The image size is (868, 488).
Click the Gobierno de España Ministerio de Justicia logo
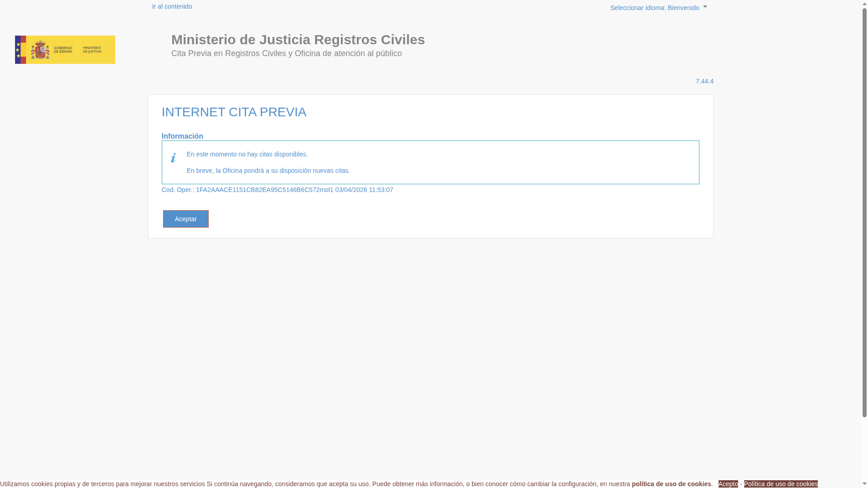click(65, 50)
